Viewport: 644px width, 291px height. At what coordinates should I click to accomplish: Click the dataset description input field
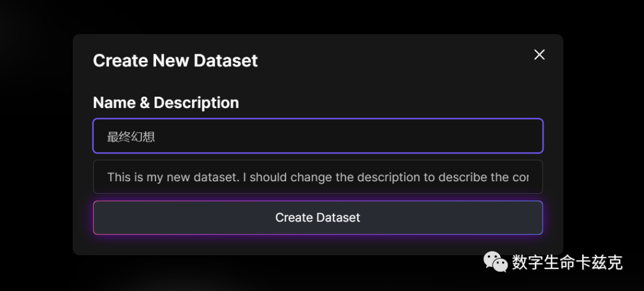point(318,177)
